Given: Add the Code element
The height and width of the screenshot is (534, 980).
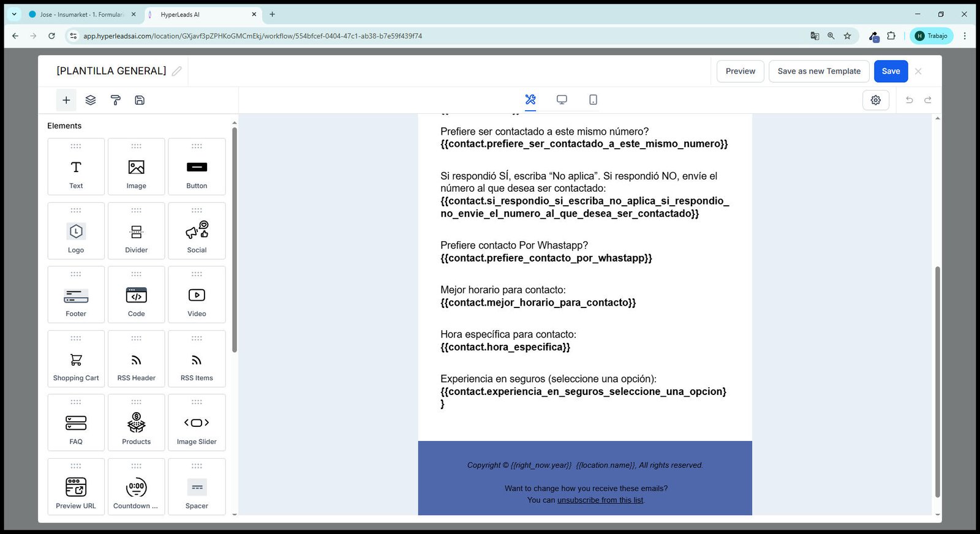Looking at the screenshot, I should [136, 295].
